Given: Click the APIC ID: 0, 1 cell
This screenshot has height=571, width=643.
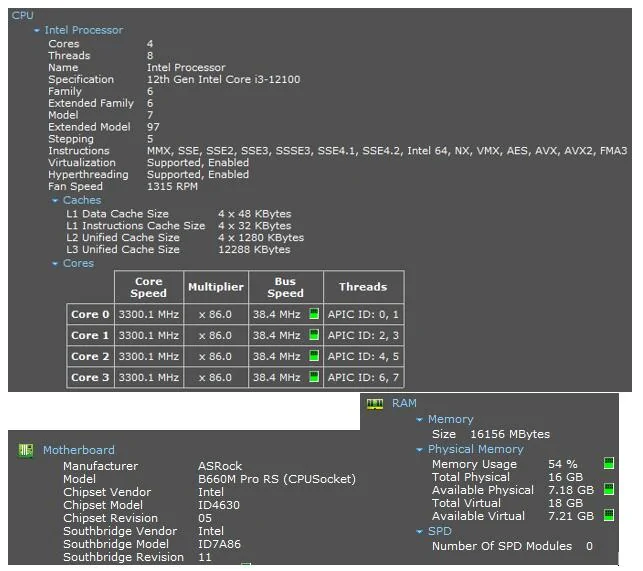Looking at the screenshot, I should (363, 315).
